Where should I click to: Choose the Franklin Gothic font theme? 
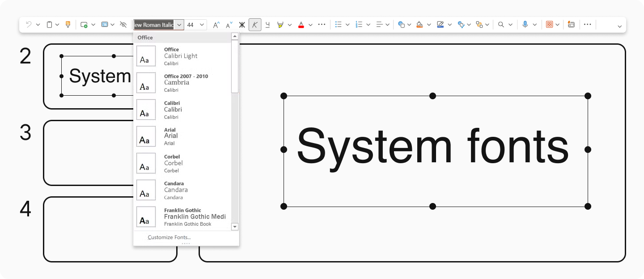pyautogui.click(x=182, y=217)
